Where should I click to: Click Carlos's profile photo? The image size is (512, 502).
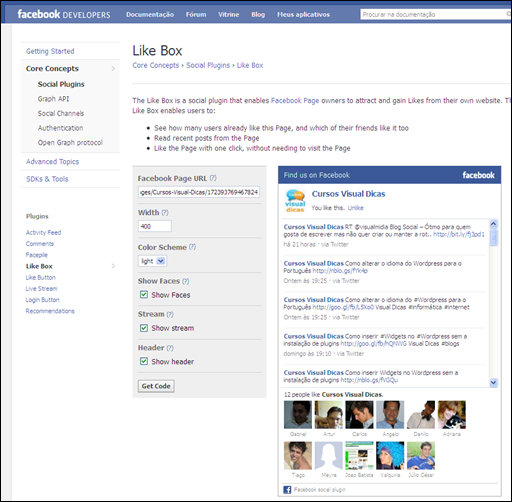coord(359,415)
